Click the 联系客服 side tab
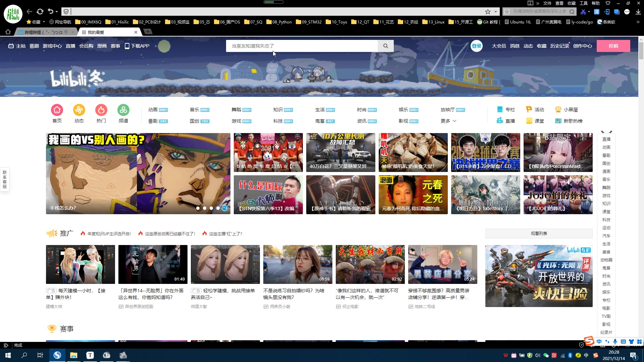This screenshot has height=362, width=644. 5,179
